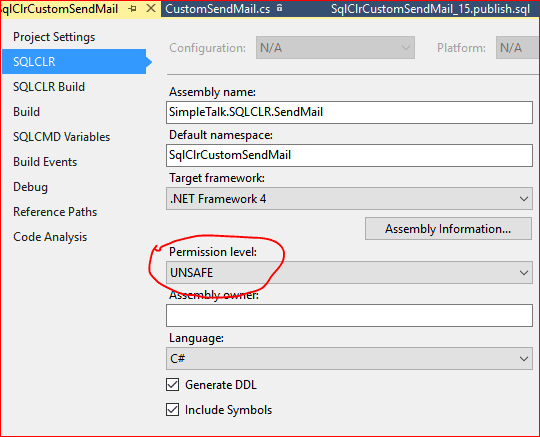Click Assembly Information button
The height and width of the screenshot is (437, 540).
pyautogui.click(x=448, y=229)
